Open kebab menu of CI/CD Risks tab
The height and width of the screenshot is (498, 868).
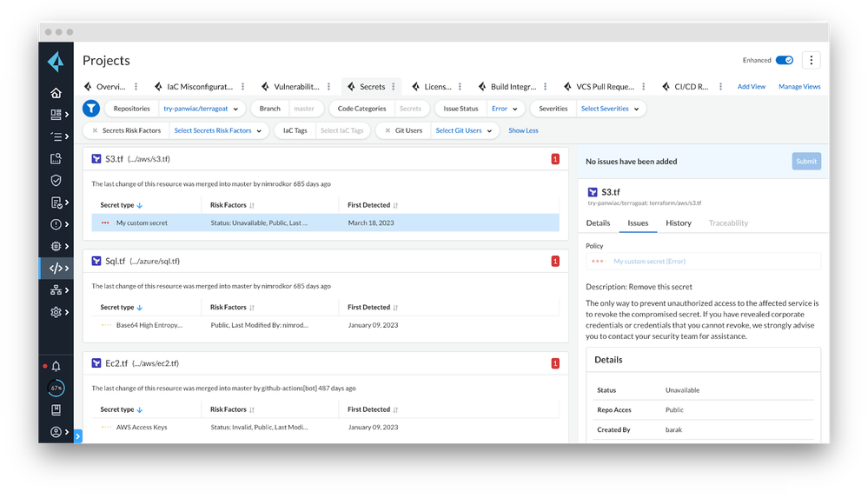coord(721,86)
